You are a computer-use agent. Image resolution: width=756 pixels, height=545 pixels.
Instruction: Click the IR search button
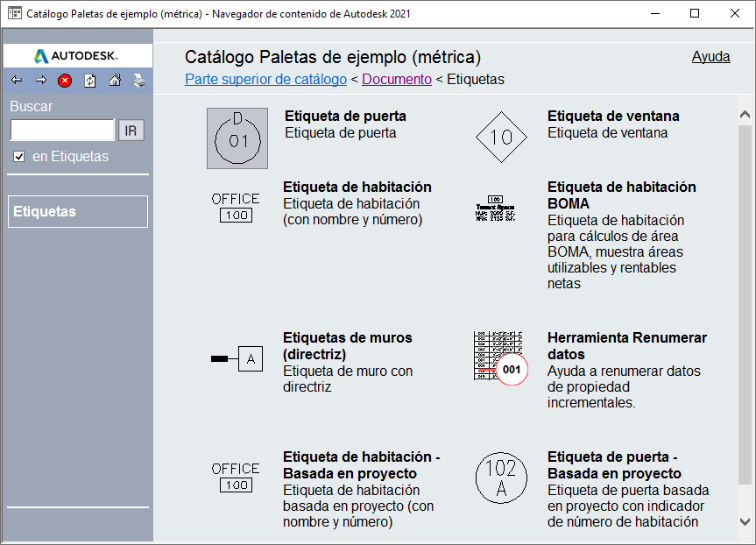[x=131, y=131]
